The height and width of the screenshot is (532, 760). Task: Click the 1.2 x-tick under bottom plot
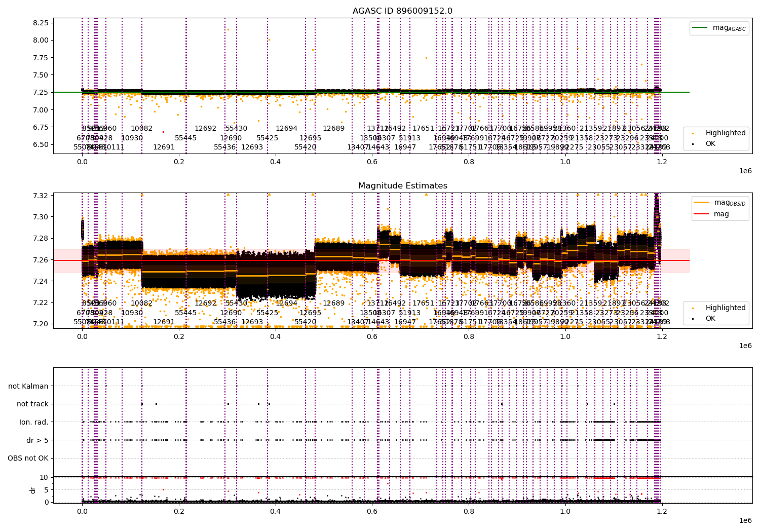[662, 512]
